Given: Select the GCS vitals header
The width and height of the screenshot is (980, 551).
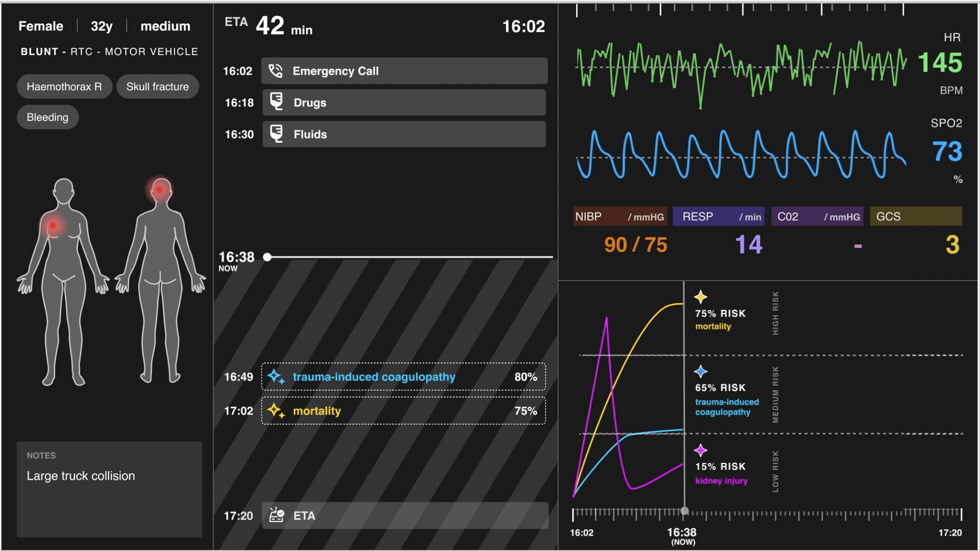Looking at the screenshot, I should 916,216.
